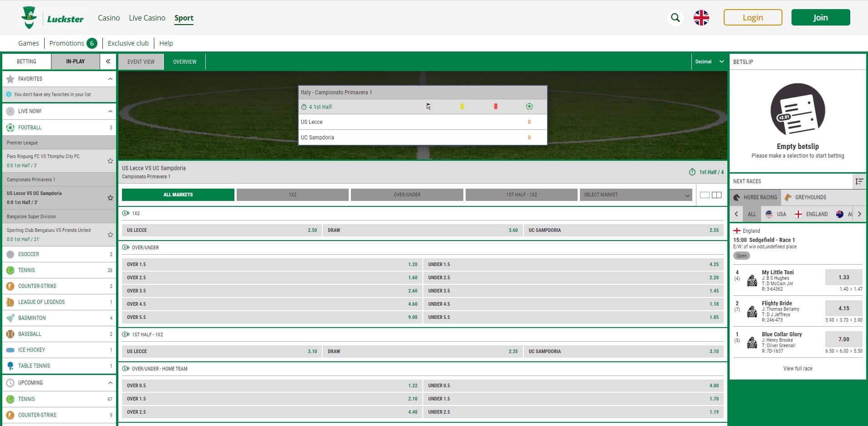The width and height of the screenshot is (868, 426).
Task: Click the League of Legends sport icon
Action: (x=10, y=302)
